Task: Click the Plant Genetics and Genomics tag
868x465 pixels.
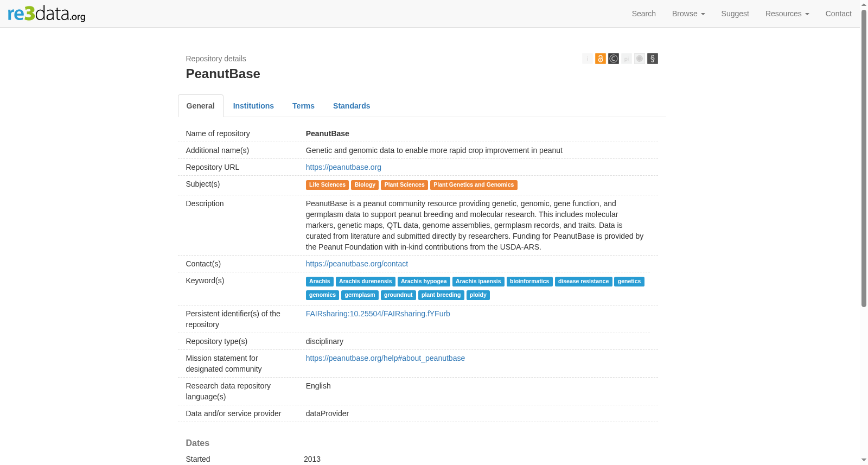Action: [x=474, y=185]
